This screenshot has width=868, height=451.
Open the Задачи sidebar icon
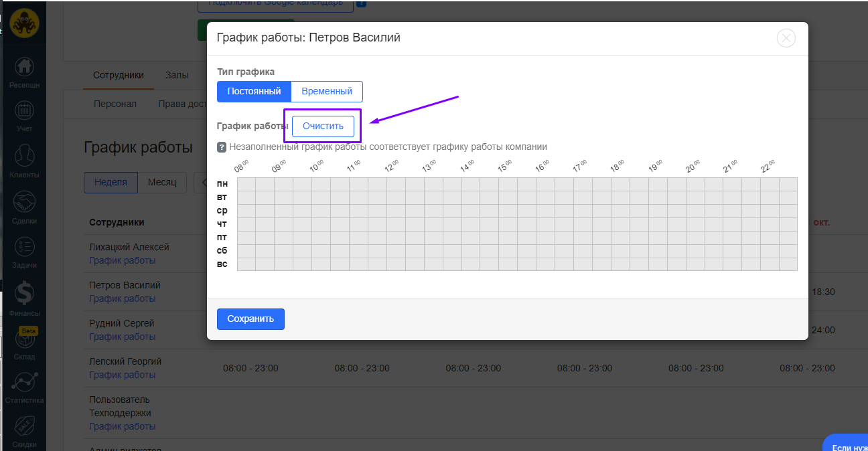(x=24, y=248)
